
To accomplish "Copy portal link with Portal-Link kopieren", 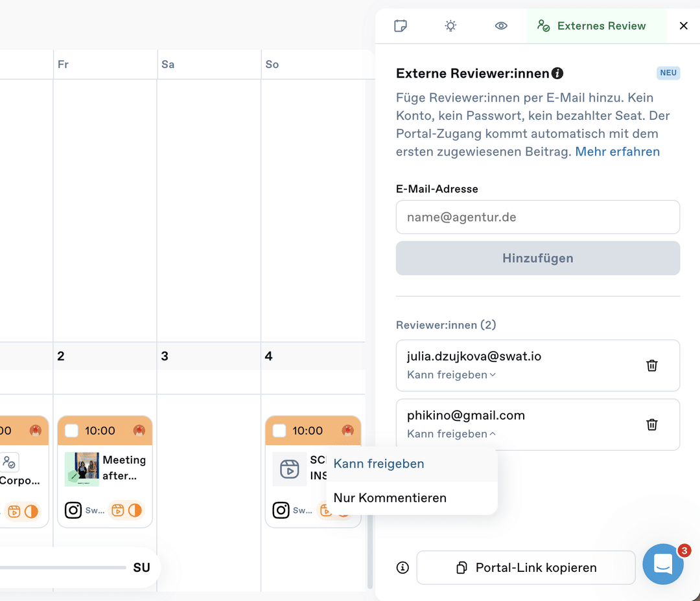I will (x=526, y=567).
